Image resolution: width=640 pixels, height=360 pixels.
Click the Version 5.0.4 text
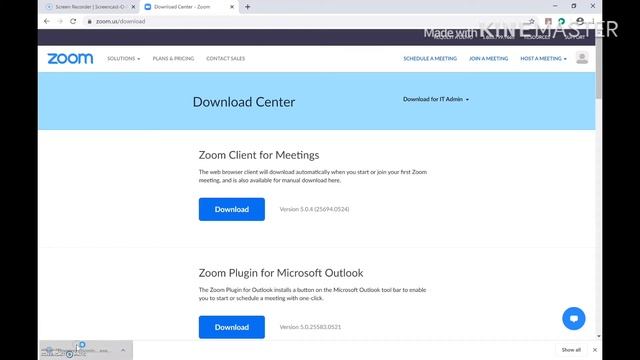pyautogui.click(x=314, y=209)
